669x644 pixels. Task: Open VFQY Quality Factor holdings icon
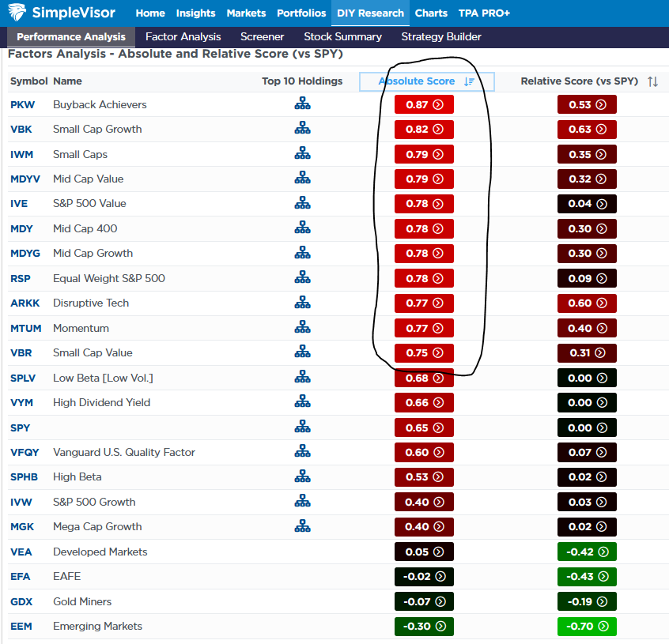coord(303,452)
